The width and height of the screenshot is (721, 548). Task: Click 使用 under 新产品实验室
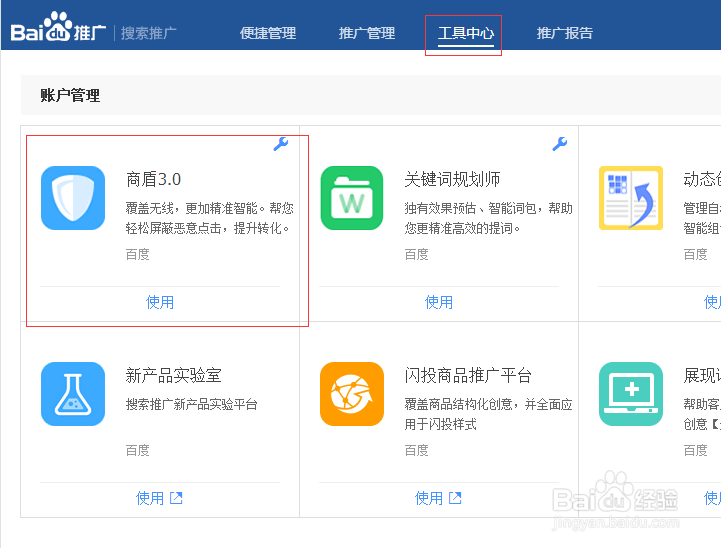pyautogui.click(x=150, y=498)
